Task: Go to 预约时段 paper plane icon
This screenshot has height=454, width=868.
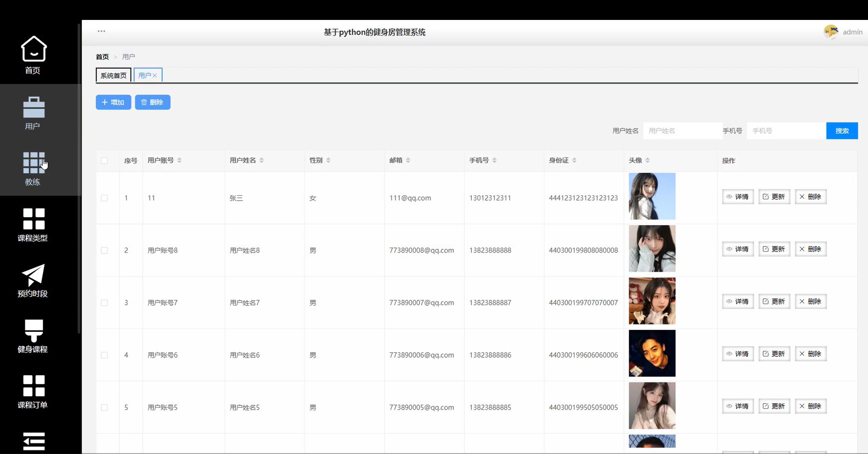Action: point(33,275)
